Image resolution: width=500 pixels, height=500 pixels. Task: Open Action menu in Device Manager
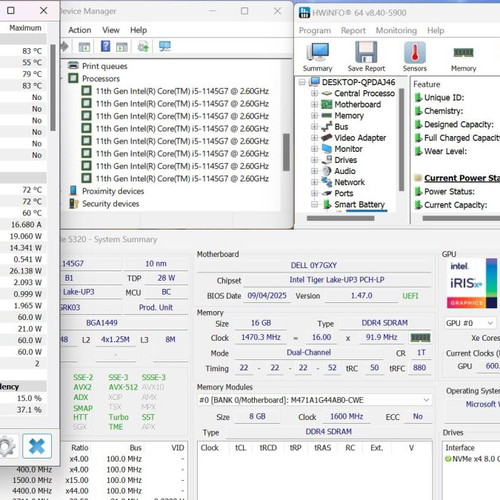click(80, 30)
